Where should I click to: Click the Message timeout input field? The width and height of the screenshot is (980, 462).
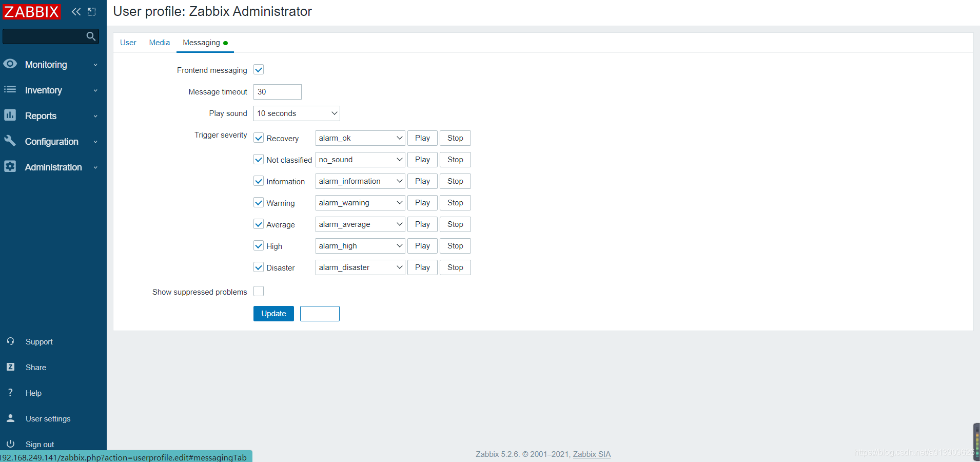278,92
